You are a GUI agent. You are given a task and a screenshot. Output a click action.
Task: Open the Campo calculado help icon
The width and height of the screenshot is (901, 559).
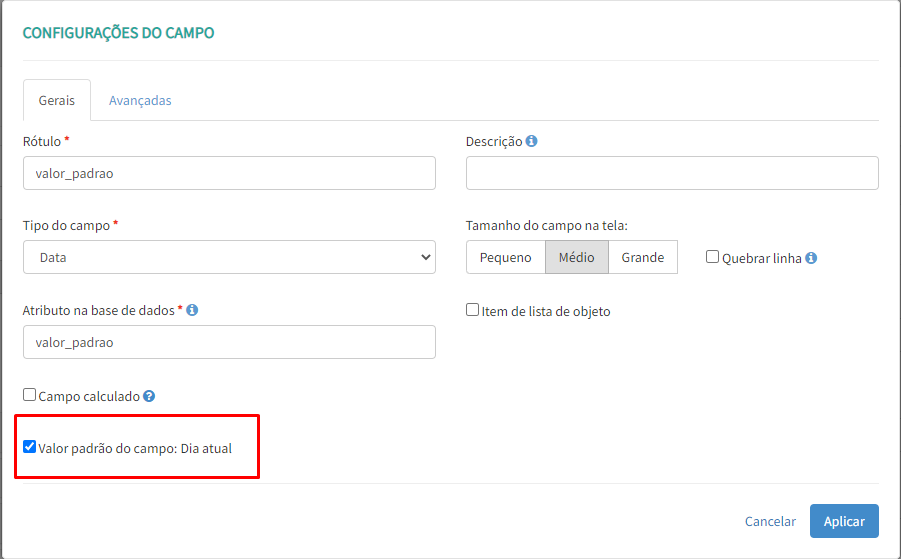[149, 396]
